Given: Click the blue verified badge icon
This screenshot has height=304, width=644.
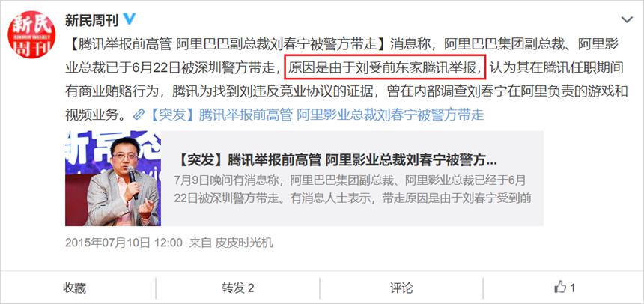Looking at the screenshot, I should pyautogui.click(x=130, y=19).
